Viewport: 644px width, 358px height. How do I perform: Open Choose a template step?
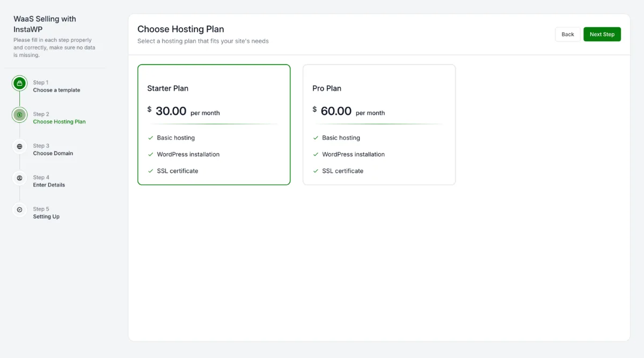coord(56,90)
